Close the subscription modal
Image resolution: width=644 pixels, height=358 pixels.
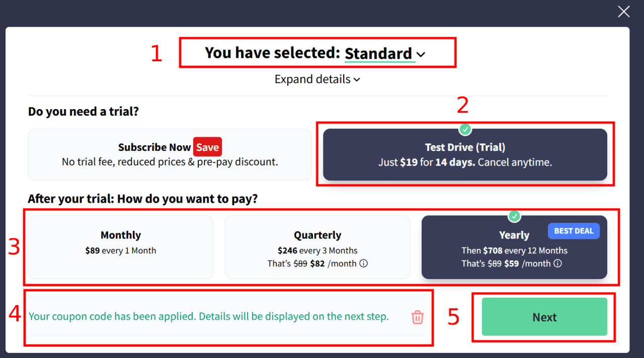pyautogui.click(x=623, y=11)
